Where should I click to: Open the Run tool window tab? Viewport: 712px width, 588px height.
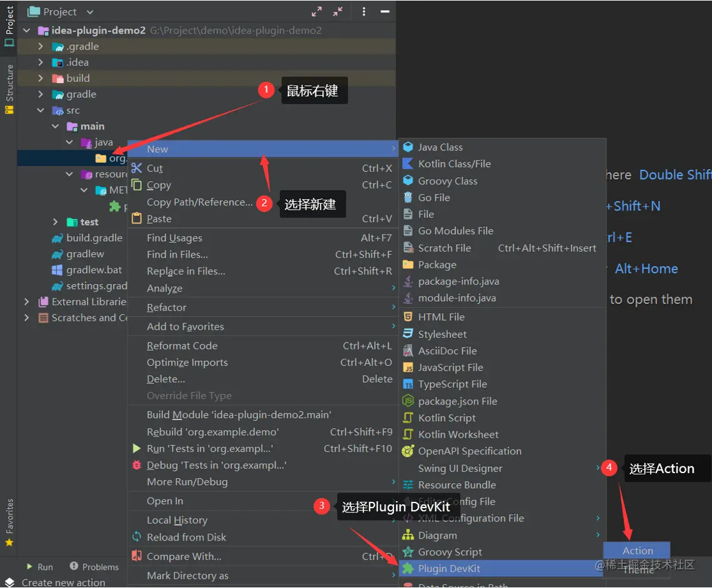tap(40, 567)
